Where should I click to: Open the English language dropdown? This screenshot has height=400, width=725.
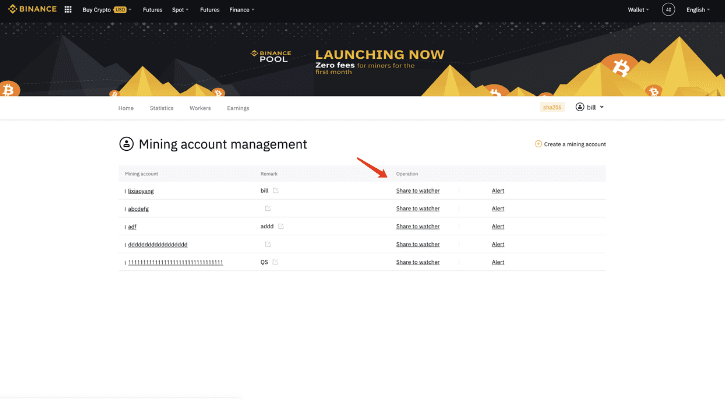tap(698, 10)
